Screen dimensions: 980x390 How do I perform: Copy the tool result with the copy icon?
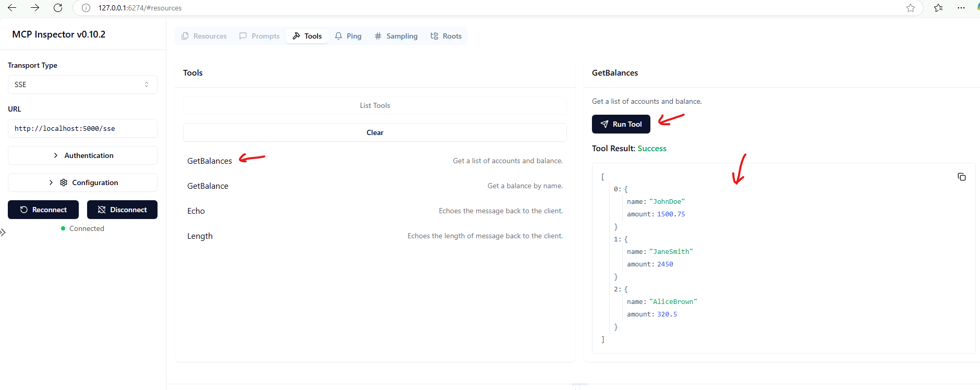[x=962, y=177]
